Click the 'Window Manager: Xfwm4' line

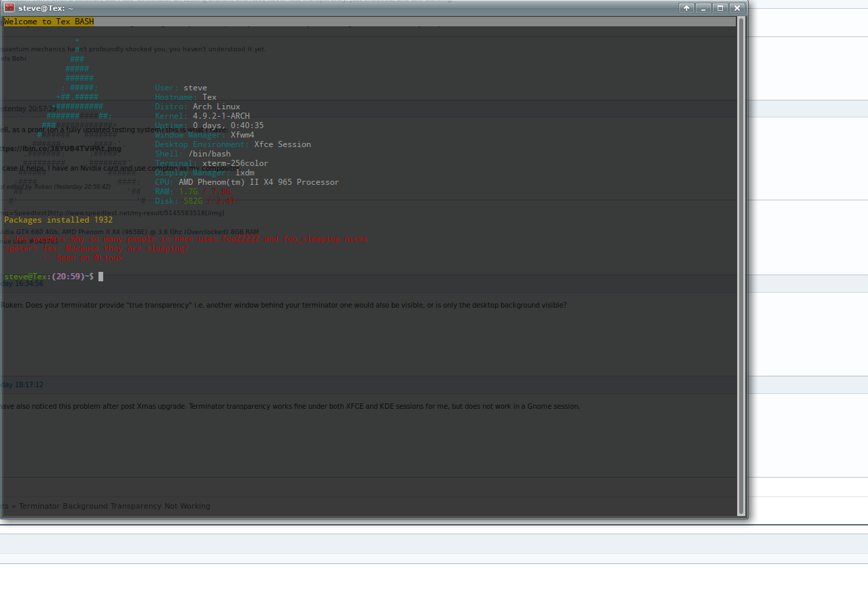[204, 135]
